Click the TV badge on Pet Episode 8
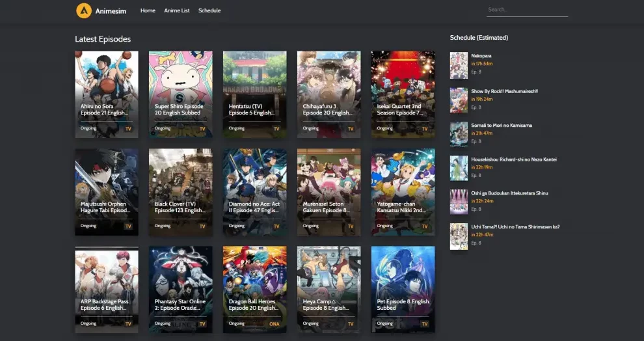This screenshot has height=341, width=644. (425, 324)
